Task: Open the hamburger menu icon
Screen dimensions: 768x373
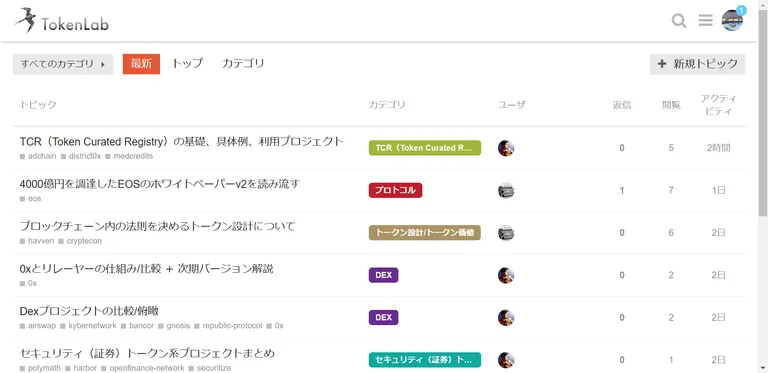Action: [705, 21]
